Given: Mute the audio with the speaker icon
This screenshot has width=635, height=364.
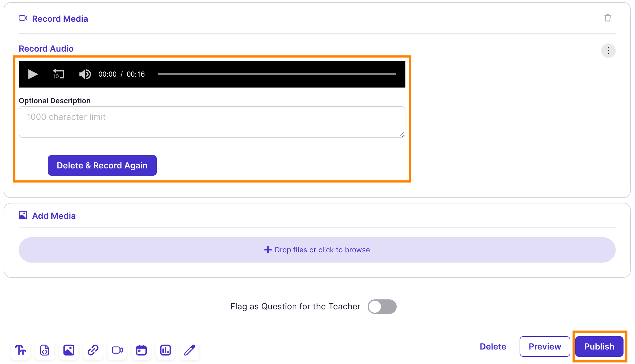Looking at the screenshot, I should pos(85,74).
